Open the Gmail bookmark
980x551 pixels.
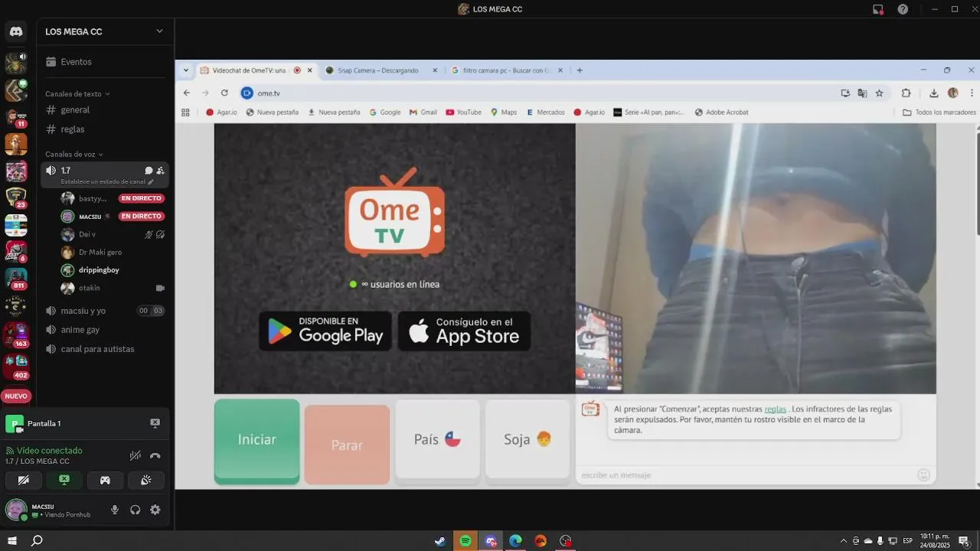coord(423,112)
